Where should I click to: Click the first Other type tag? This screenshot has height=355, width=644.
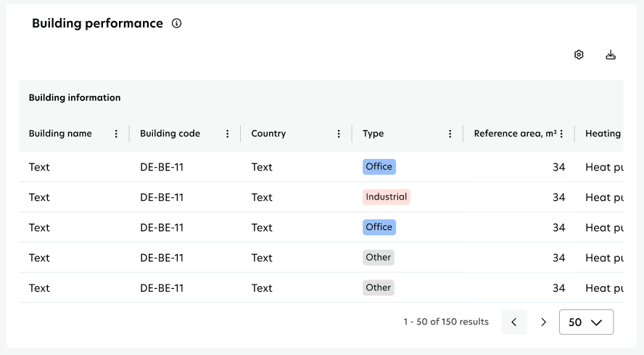point(378,258)
